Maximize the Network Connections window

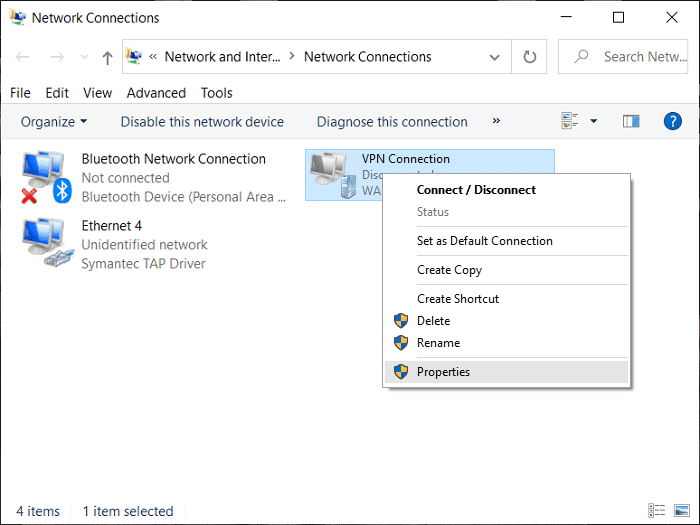pyautogui.click(x=618, y=17)
